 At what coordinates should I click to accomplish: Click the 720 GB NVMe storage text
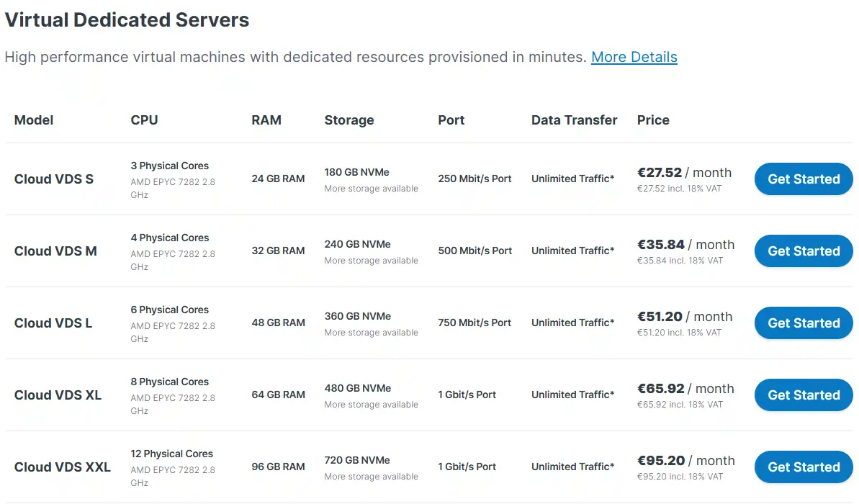pos(357,460)
